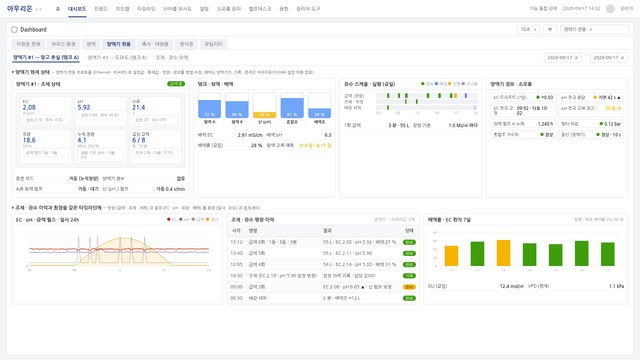Screen dimensions: 640x360
Task: Select the 06:30 history row
Action: (323, 298)
